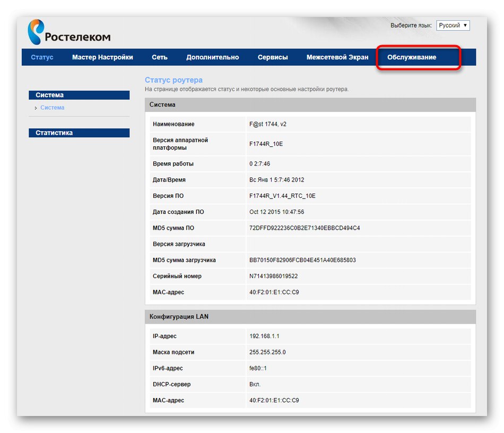Click MAC address in Система section
This screenshot has width=504, height=433.
(274, 292)
